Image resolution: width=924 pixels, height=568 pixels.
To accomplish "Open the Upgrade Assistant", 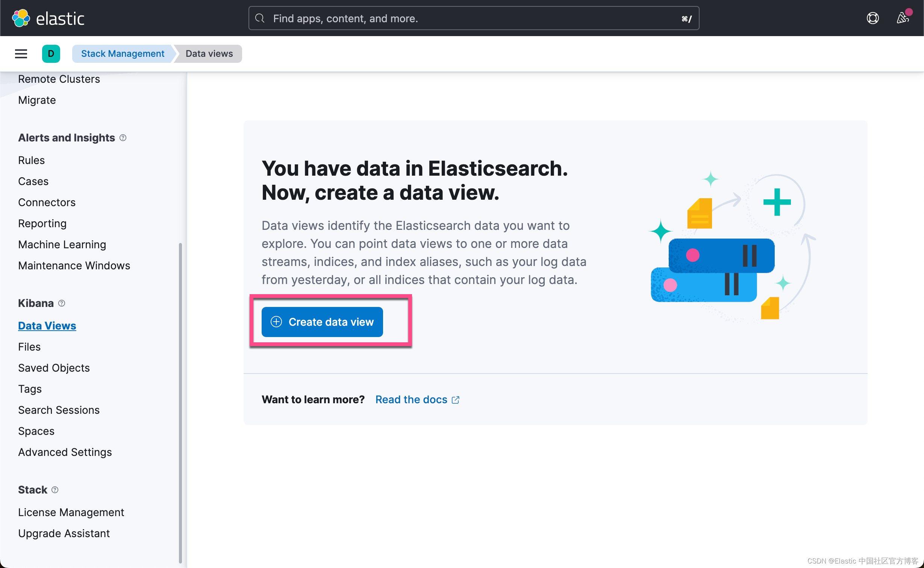I will pyautogui.click(x=64, y=533).
